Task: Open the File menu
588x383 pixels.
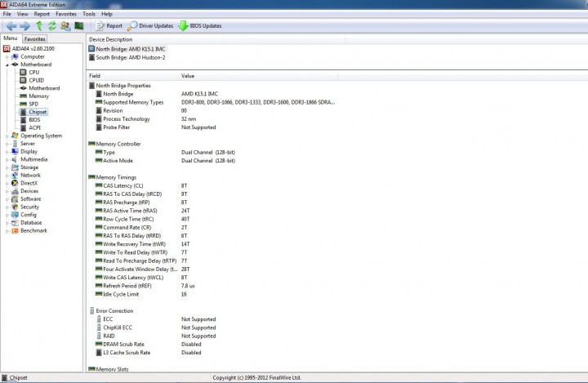Action: click(x=7, y=14)
